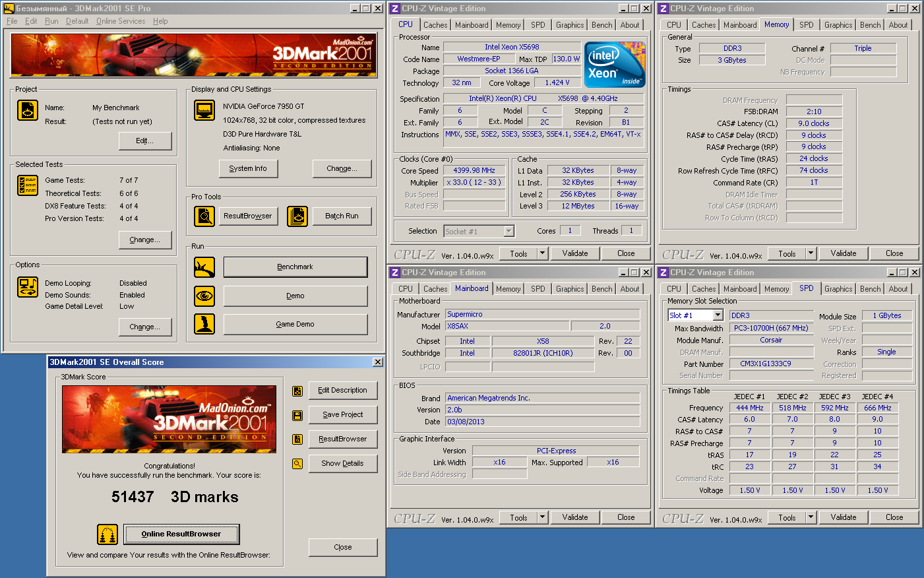Expand Tools arrow in the Memory window
Screen dimensions: 924x578
coord(811,253)
